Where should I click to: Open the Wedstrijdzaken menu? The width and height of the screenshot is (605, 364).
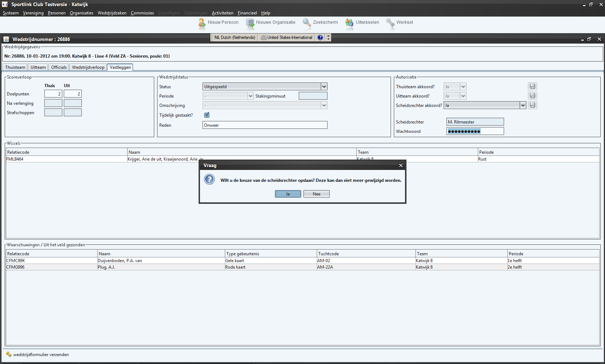pos(112,13)
